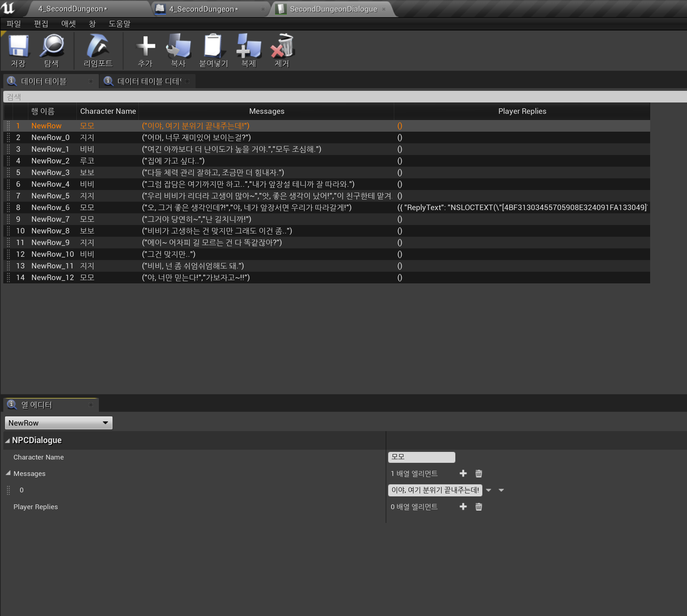This screenshot has width=687, height=616.
Task: Click the Save (저장) toolbar icon
Action: pyautogui.click(x=18, y=47)
